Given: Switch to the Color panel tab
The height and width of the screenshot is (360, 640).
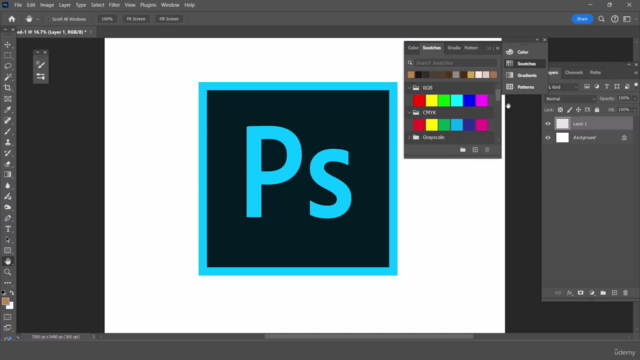Looking at the screenshot, I should pyautogui.click(x=413, y=48).
